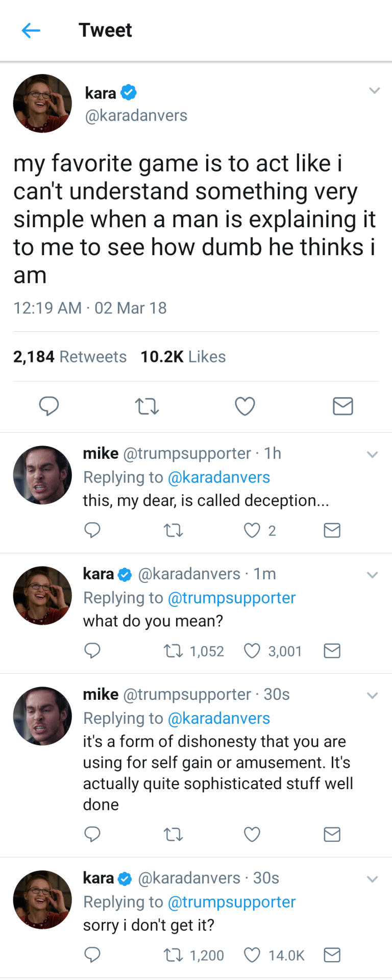Reply to kara's "what do you mean?" tweet
Image resolution: width=392 pixels, height=980 pixels.
coord(92,651)
